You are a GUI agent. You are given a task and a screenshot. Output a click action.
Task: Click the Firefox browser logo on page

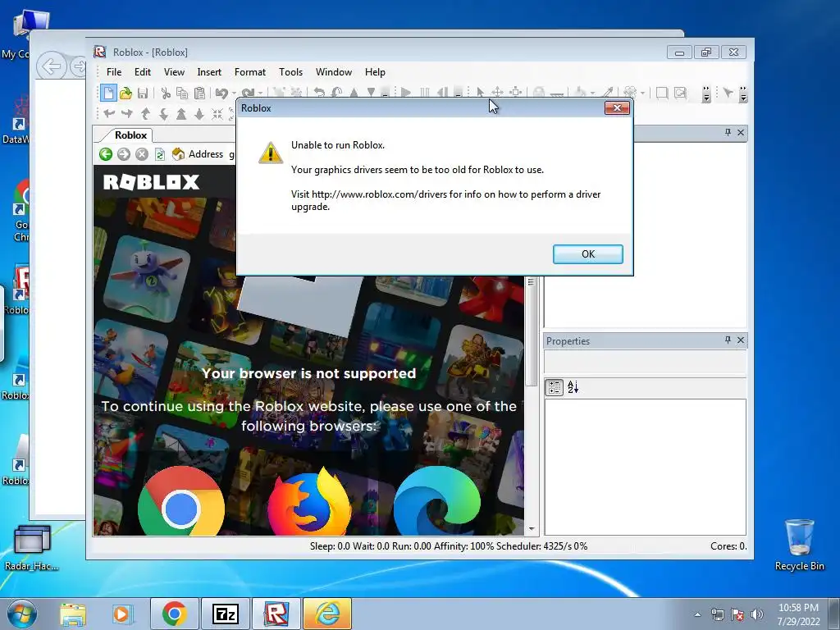(x=309, y=502)
